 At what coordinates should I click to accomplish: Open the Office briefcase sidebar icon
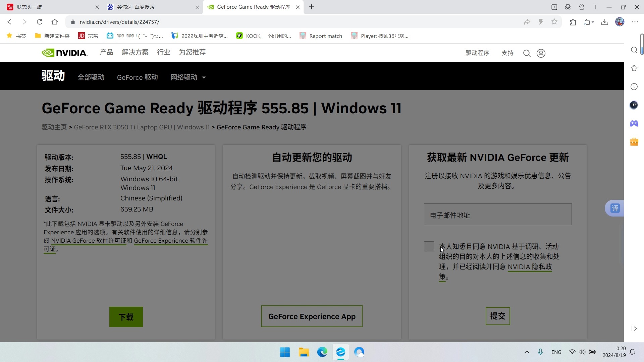click(634, 141)
